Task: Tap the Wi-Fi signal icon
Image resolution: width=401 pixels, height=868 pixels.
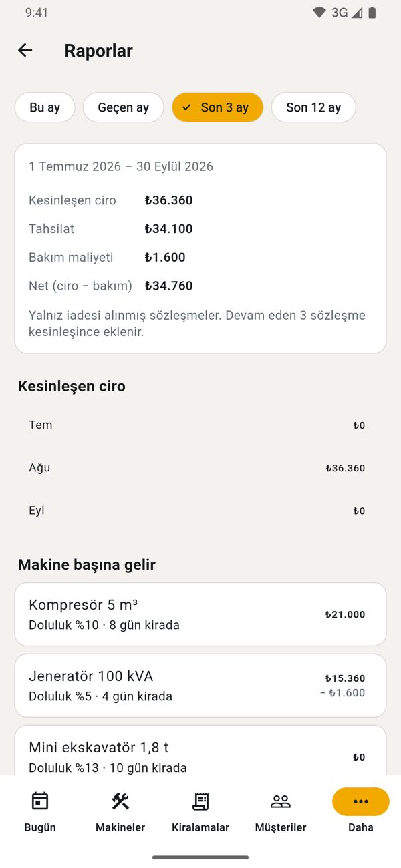Action: click(x=319, y=13)
